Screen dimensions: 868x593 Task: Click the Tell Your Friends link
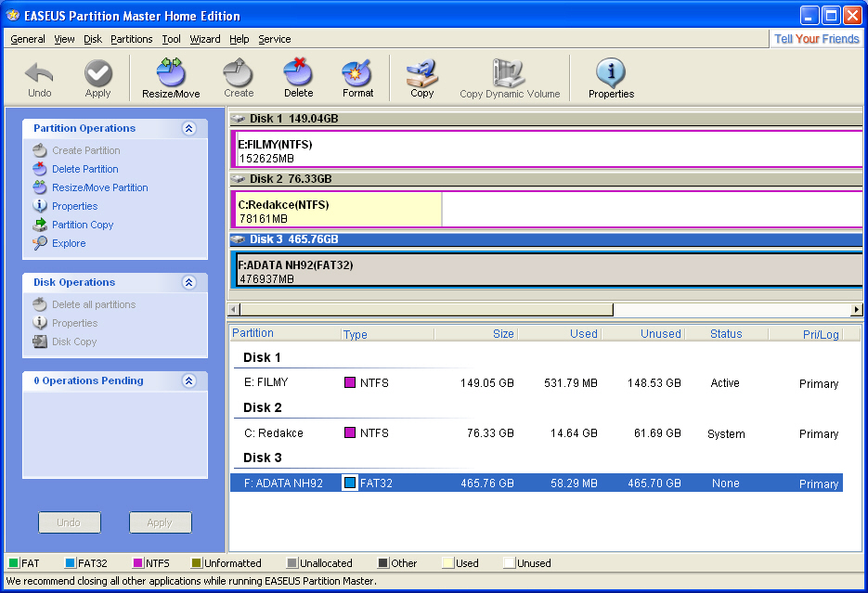tap(817, 39)
